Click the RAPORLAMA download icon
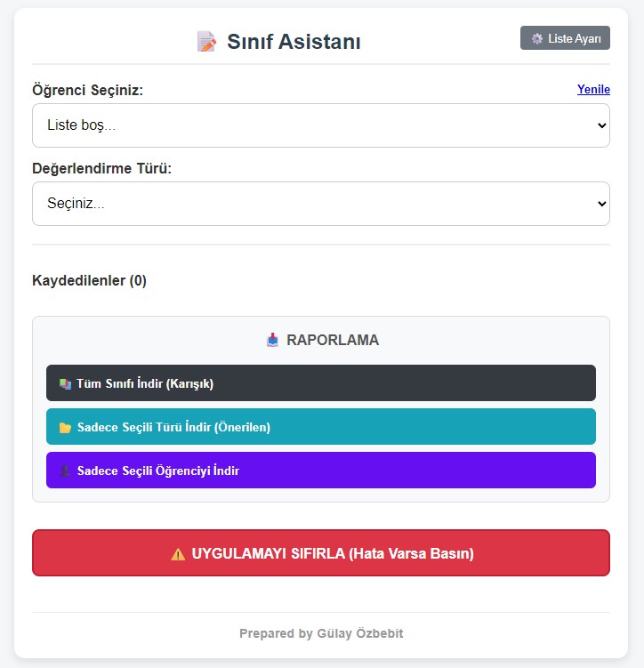644x668 pixels. click(273, 340)
